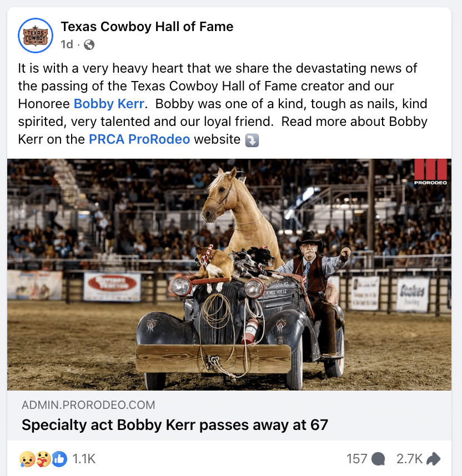Click the sad crying reaction emoji
The image size is (462, 476).
pos(27,459)
